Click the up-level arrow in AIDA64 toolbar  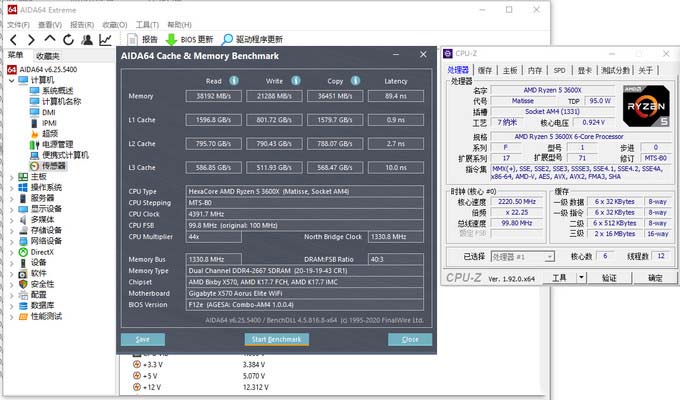tap(50, 39)
